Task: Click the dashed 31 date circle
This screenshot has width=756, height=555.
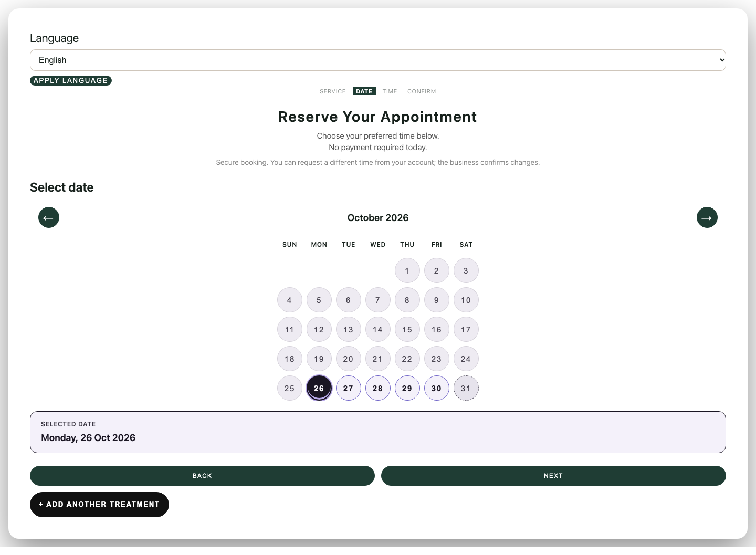Action: click(466, 388)
